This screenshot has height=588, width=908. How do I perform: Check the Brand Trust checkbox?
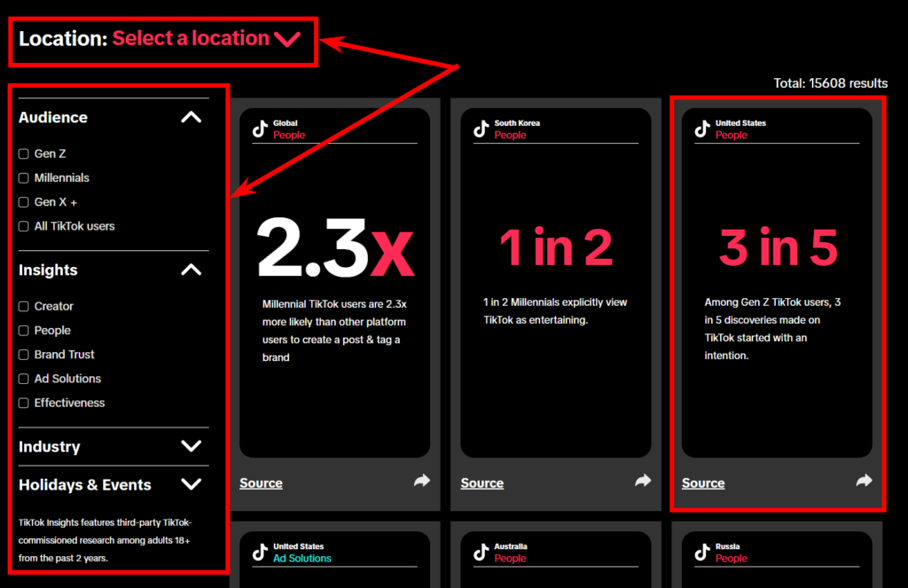pos(24,355)
